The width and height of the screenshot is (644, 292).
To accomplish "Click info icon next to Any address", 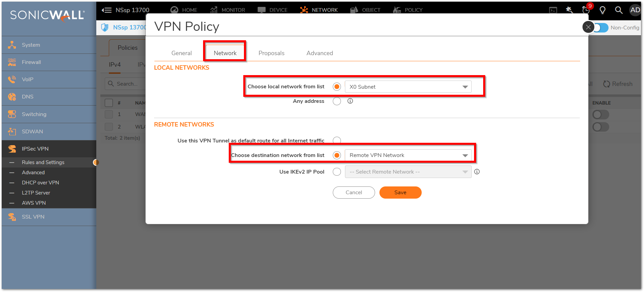I will [x=350, y=101].
